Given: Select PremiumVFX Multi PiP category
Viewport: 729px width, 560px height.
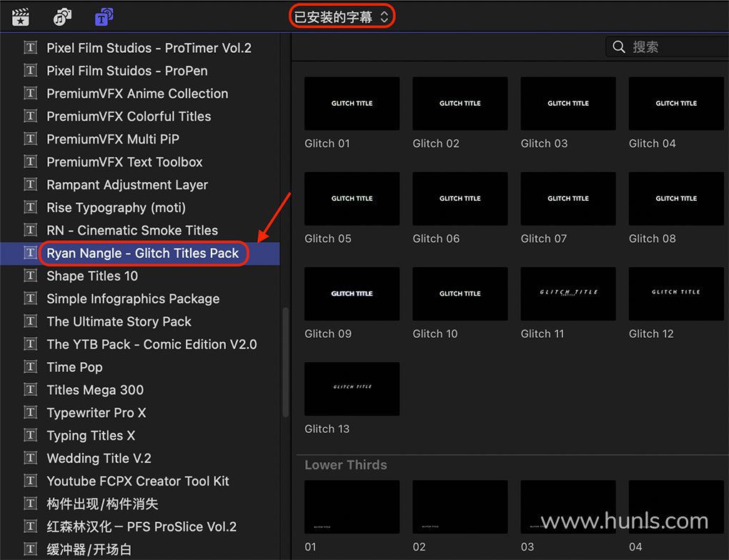Looking at the screenshot, I should pyautogui.click(x=113, y=139).
